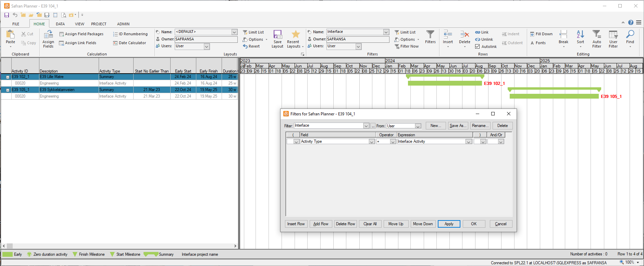Collapse the E39 102_1 summary row
Viewport: 644px width, 266px height.
click(8, 77)
